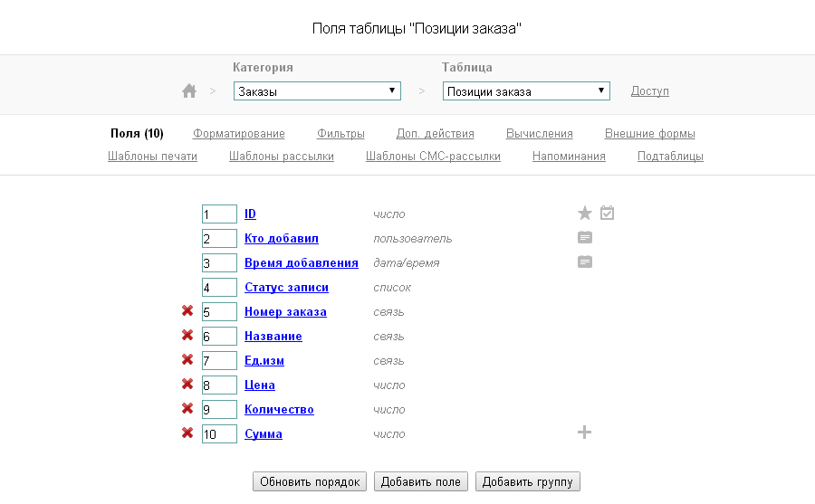Click the note icon in Время добавления row

pos(585,262)
